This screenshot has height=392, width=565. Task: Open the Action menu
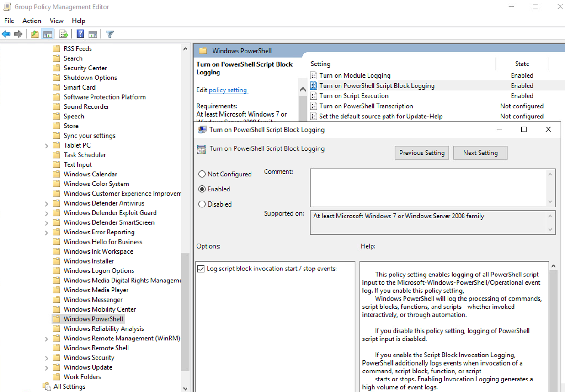pyautogui.click(x=32, y=21)
